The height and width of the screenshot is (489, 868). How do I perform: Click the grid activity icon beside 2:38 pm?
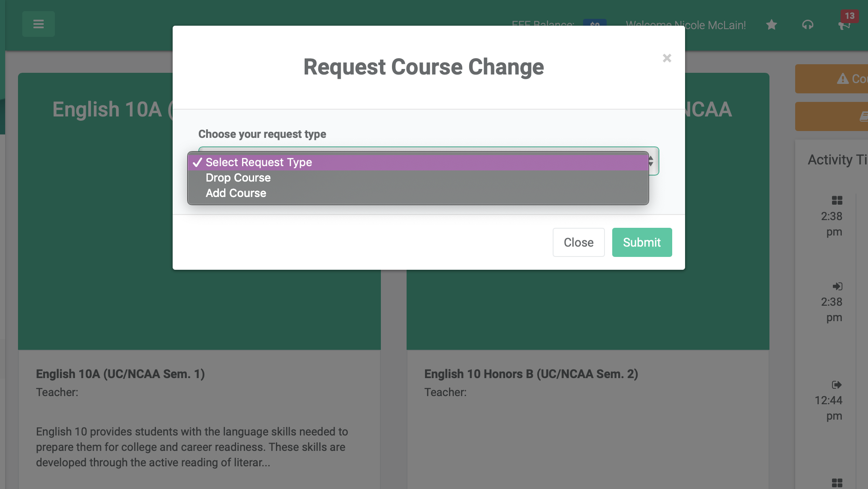point(836,200)
